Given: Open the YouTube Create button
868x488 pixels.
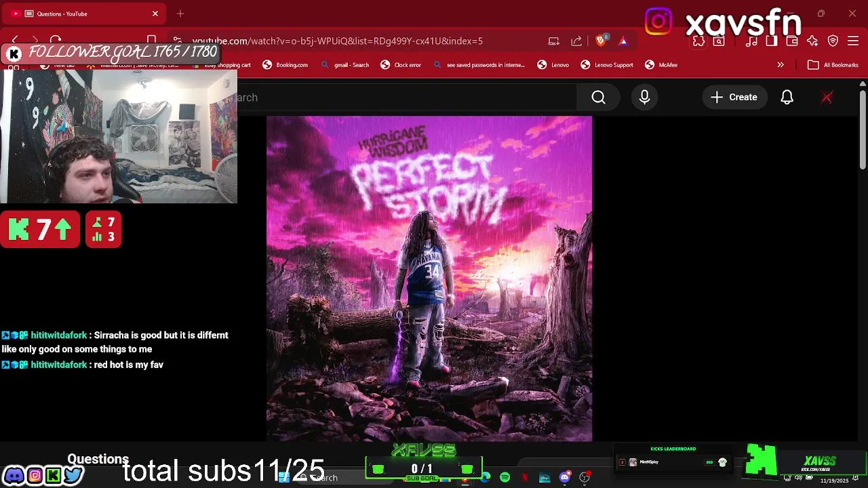Looking at the screenshot, I should (734, 98).
